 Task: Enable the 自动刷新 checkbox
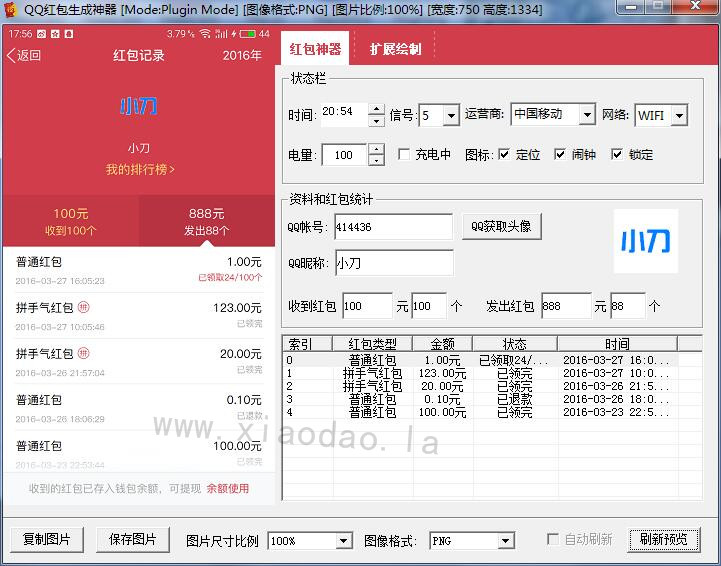point(553,539)
